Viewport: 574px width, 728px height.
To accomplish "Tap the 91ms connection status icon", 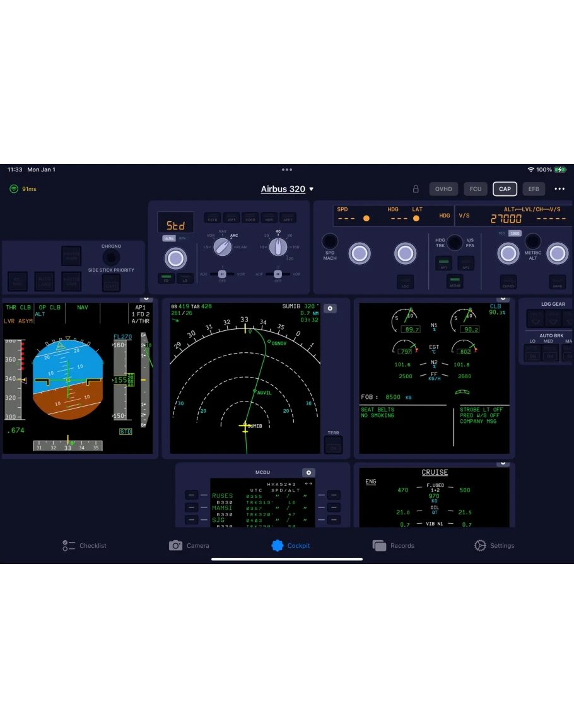I will (x=14, y=189).
